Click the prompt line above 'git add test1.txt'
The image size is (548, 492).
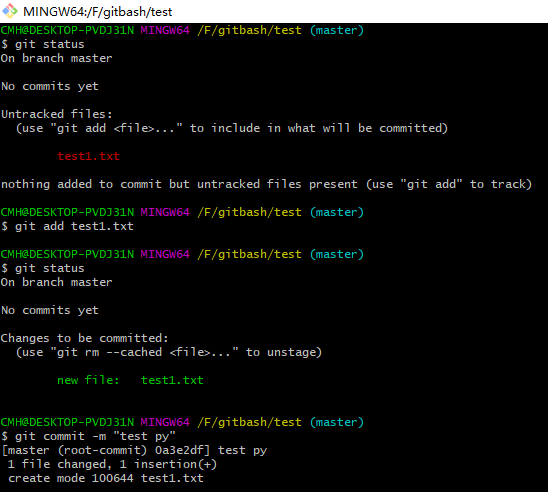[182, 212]
